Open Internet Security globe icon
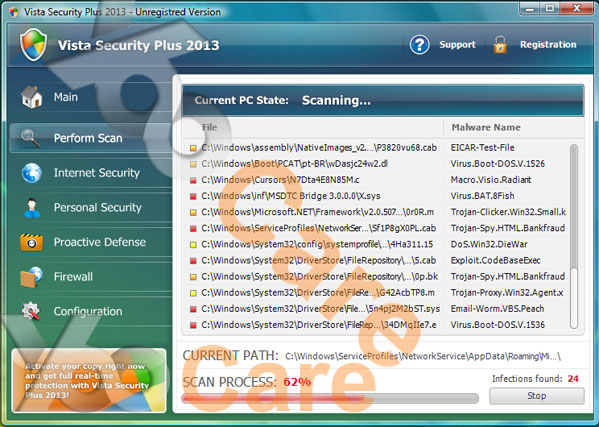The width and height of the screenshot is (599, 427). [x=32, y=173]
